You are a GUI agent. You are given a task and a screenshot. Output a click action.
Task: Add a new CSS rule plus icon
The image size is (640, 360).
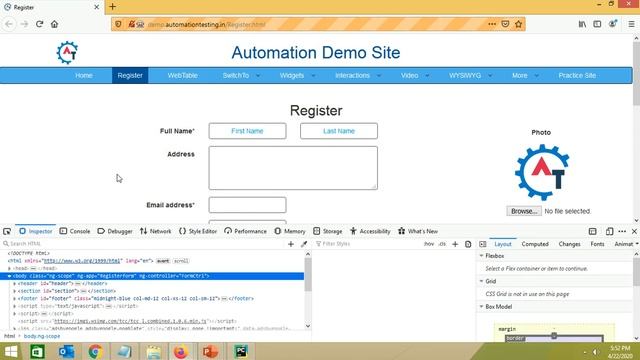455,244
